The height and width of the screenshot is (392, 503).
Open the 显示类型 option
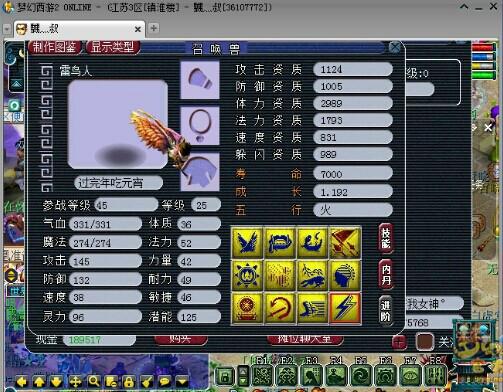point(113,47)
